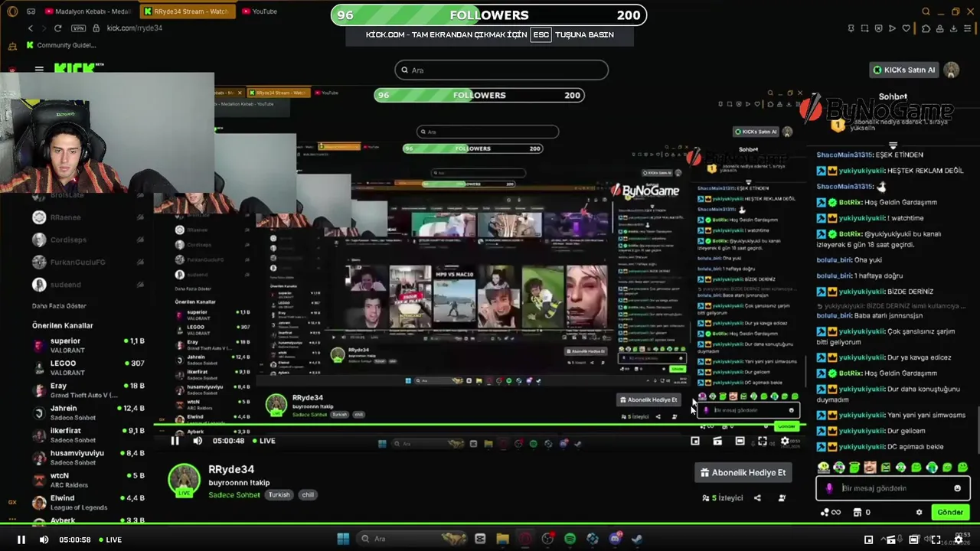Screen dimensions: 980x551
Task: Open extensions cube icon in browser toolbar
Action: pyautogui.click(x=926, y=28)
